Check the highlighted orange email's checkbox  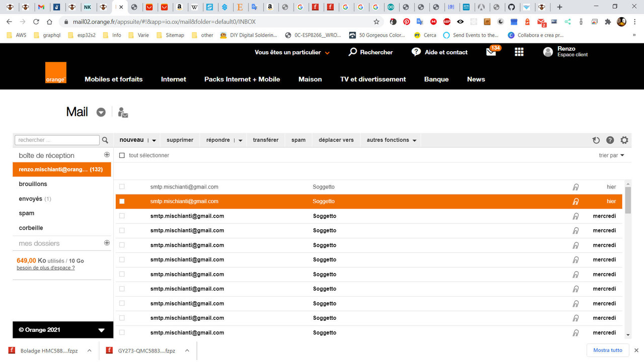coord(122,201)
